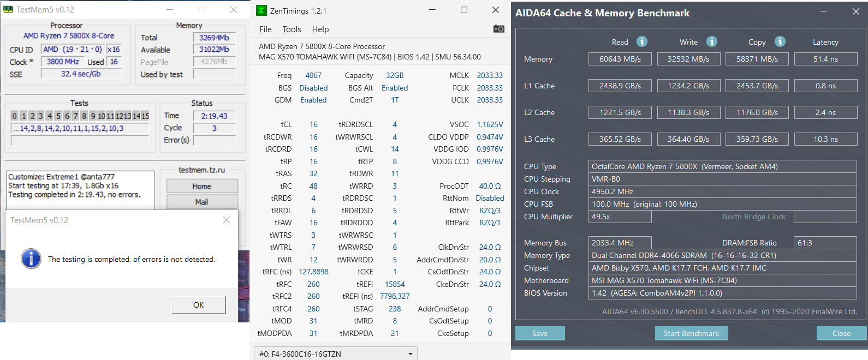The width and height of the screenshot is (868, 360).
Task: Click the Memory Read value 60643 MB/s
Action: tap(620, 59)
